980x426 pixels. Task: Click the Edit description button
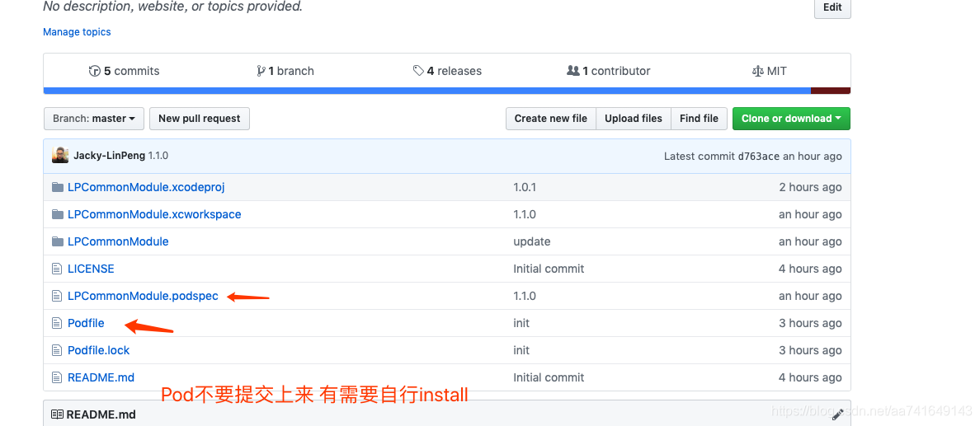point(832,7)
